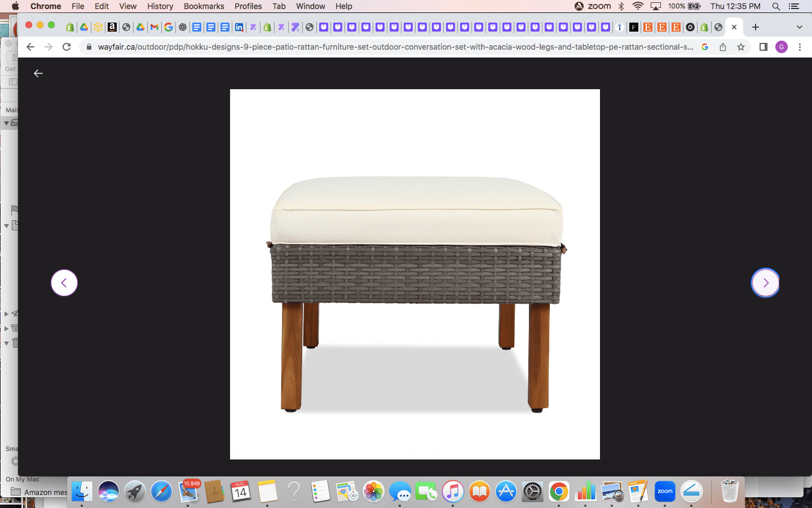The width and height of the screenshot is (812, 508).
Task: Switch to the Amazon tab
Action: [112, 27]
